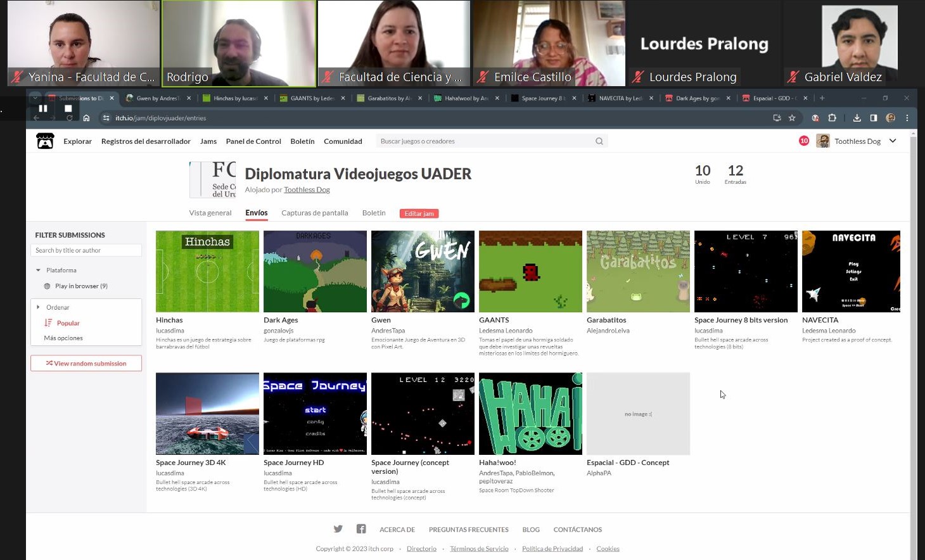This screenshot has width=925, height=560.
Task: Open the red notifications badge
Action: [803, 141]
